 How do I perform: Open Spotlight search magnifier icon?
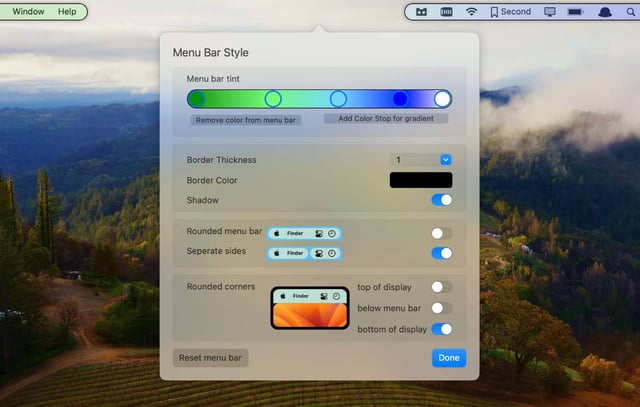click(x=631, y=12)
